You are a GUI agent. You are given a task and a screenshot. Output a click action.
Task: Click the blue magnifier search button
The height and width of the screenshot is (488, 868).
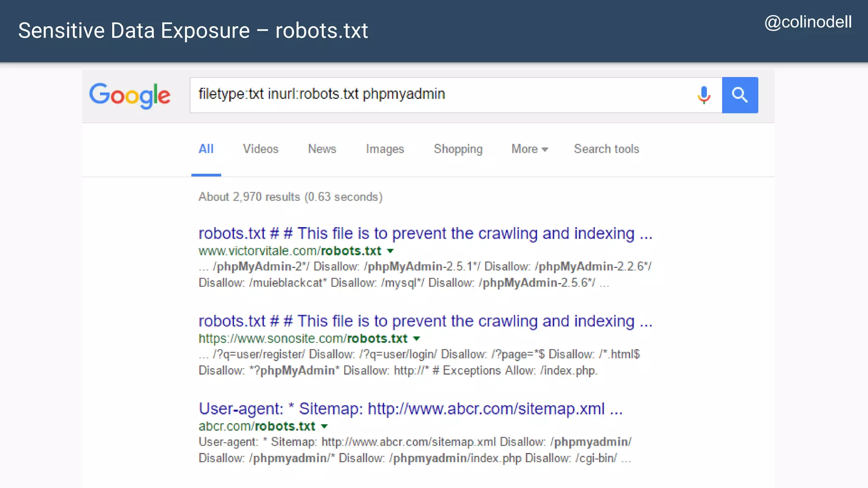click(740, 95)
